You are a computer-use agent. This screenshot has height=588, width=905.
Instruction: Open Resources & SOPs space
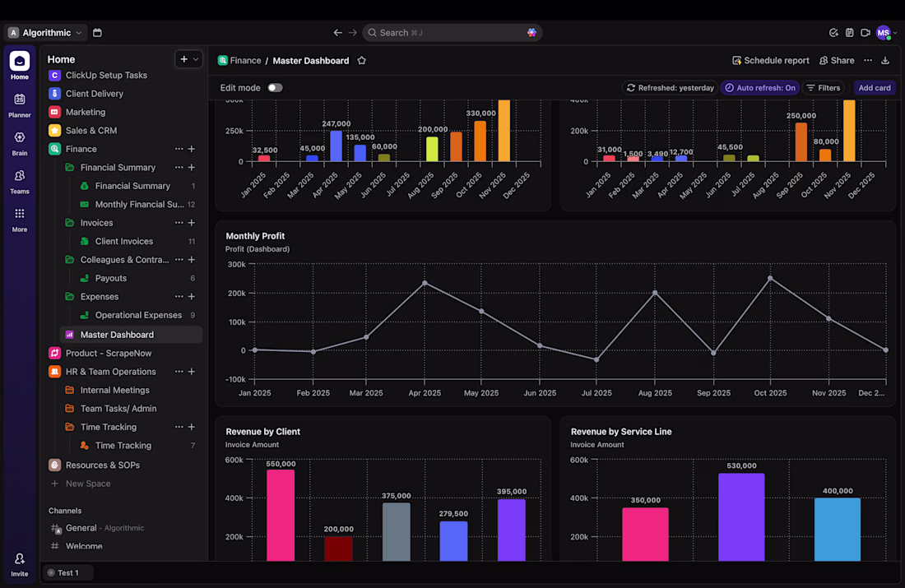tap(103, 465)
